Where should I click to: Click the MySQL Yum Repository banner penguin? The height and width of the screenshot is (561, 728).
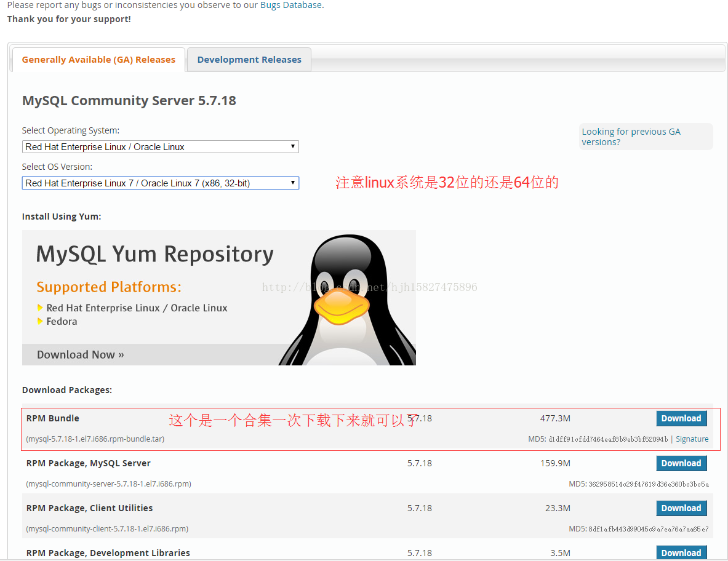347,300
